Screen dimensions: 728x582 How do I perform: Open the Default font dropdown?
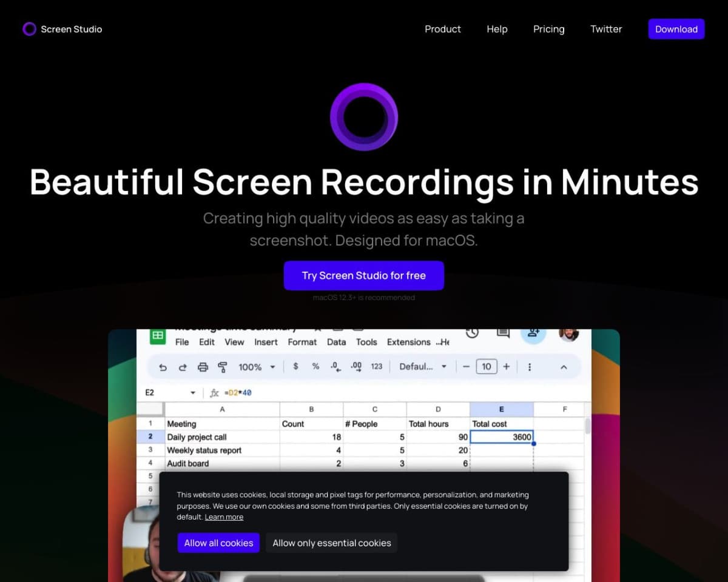point(423,367)
